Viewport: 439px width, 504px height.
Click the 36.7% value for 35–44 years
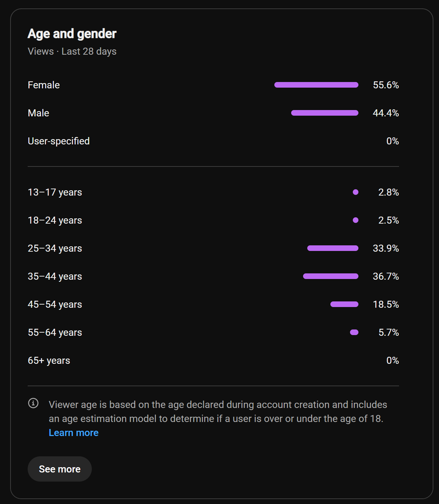tap(386, 277)
